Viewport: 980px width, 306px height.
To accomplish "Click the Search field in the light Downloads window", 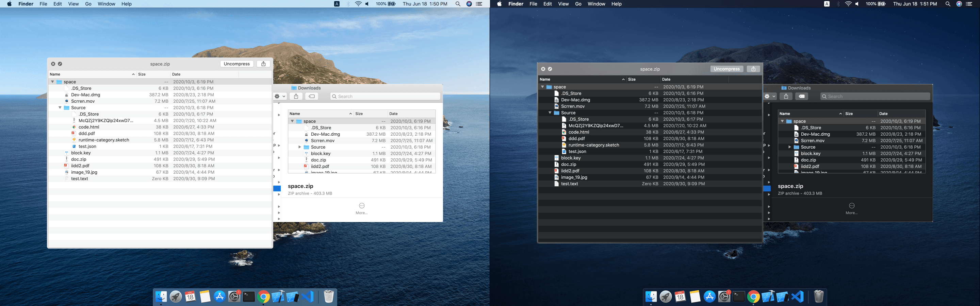I will click(x=385, y=97).
